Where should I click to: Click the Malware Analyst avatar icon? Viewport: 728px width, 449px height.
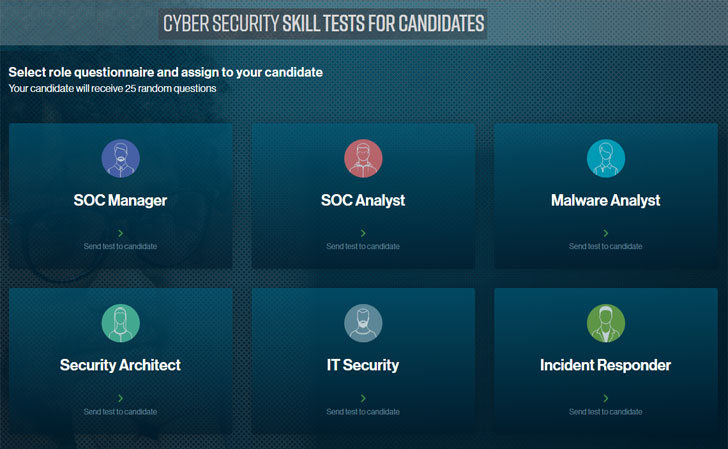tap(605, 158)
